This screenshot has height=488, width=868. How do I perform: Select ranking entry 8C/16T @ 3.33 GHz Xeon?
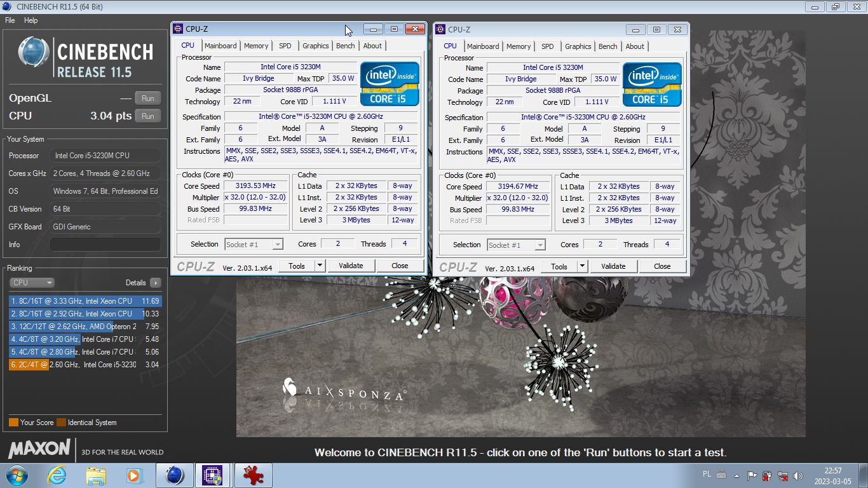(85, 301)
